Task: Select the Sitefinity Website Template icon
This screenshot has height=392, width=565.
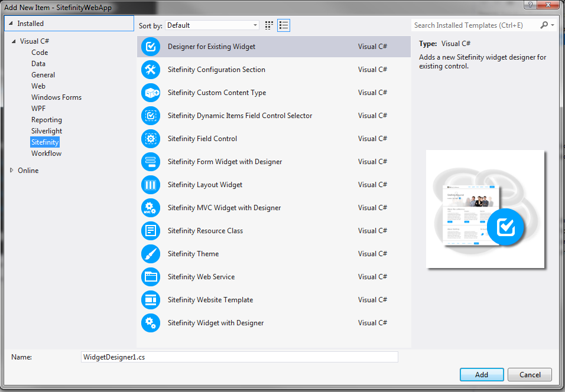Action: tap(151, 300)
